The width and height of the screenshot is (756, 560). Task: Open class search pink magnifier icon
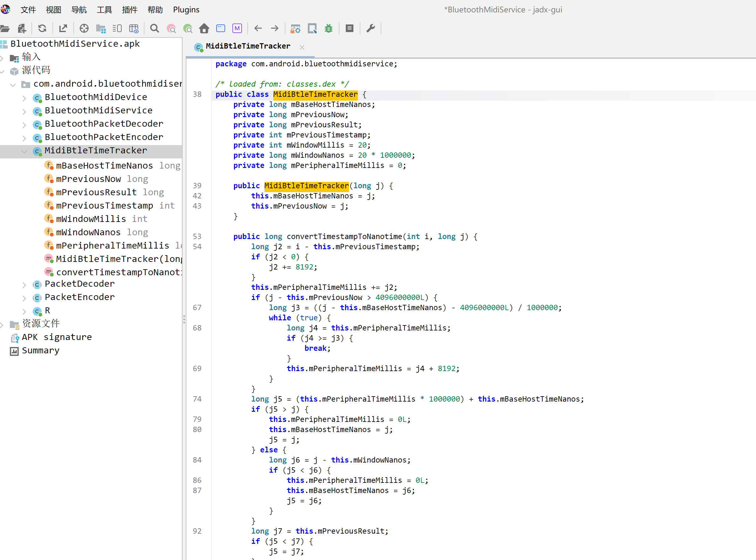[171, 29]
